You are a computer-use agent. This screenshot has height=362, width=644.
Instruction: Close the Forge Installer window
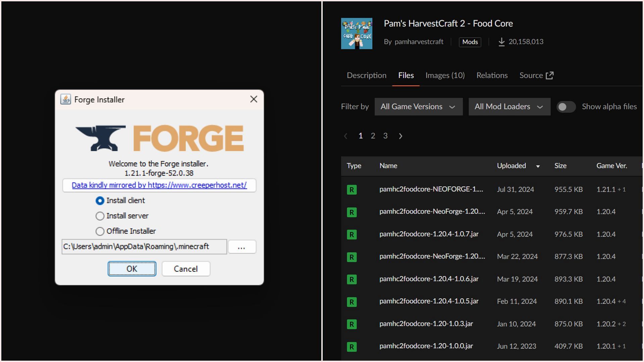pos(254,99)
